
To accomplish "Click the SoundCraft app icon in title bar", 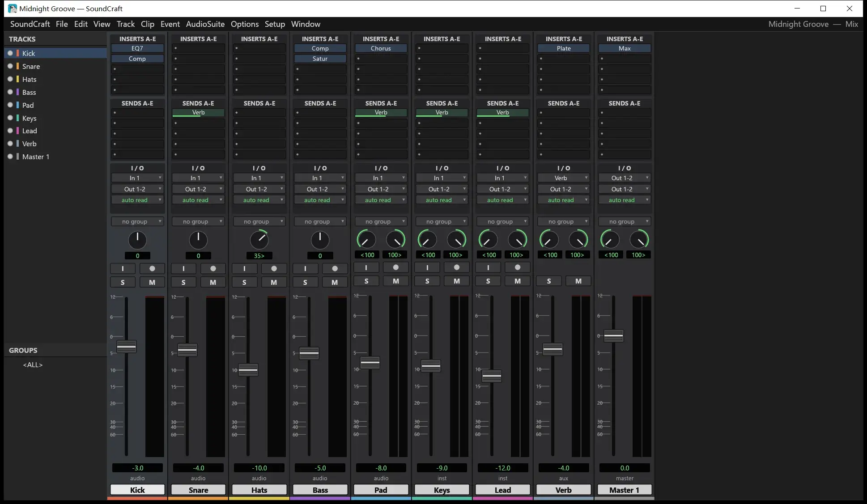I will pyautogui.click(x=13, y=8).
